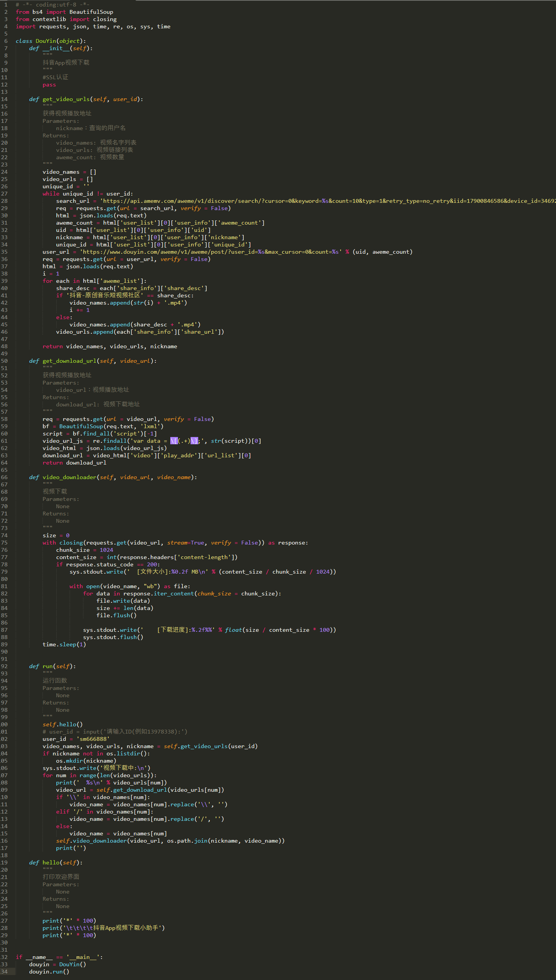The image size is (556, 980).
Task: Click the coding:utf-8 comment on line 1
Action: [x=52, y=5]
